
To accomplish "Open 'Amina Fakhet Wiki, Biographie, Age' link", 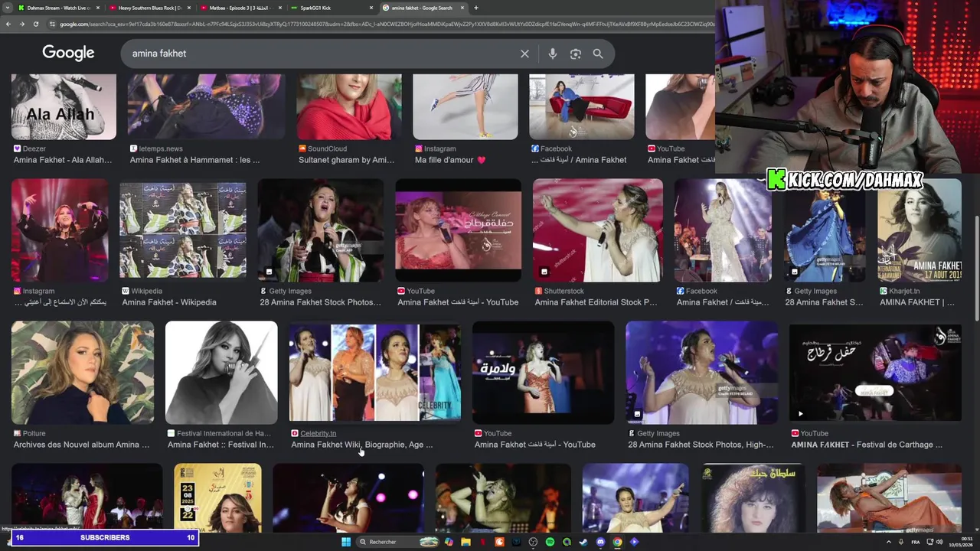I will 361,445.
